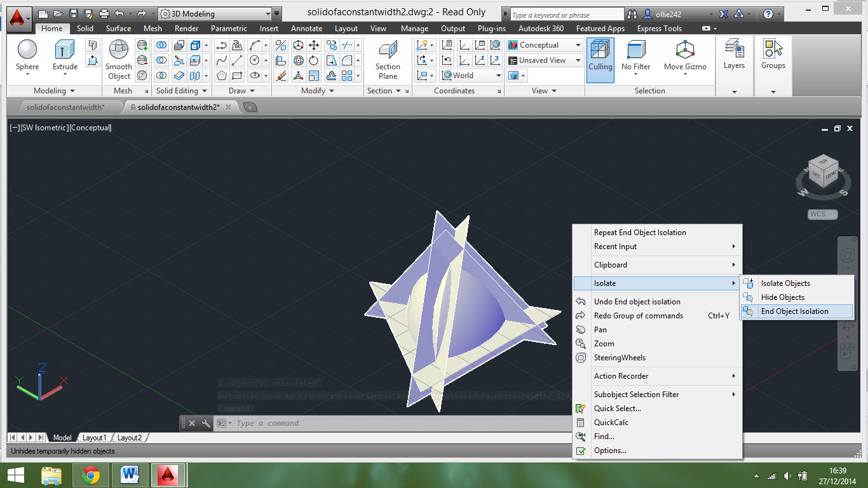Image resolution: width=868 pixels, height=488 pixels.
Task: Click the [SW Isometric] viewport label
Action: (43, 128)
